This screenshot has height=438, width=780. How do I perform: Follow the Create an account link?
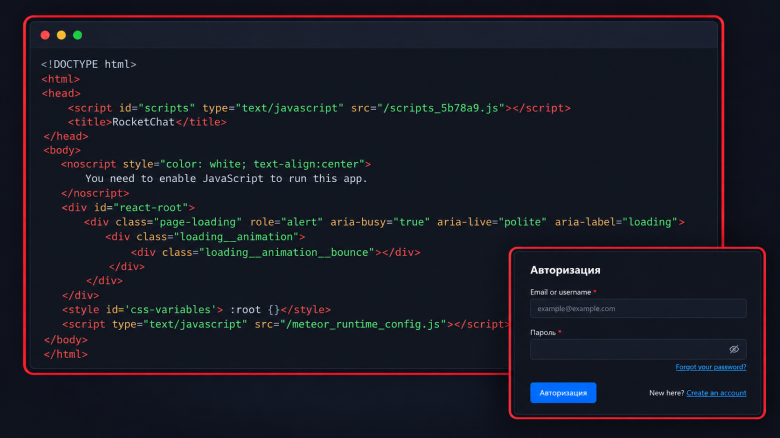tap(716, 393)
